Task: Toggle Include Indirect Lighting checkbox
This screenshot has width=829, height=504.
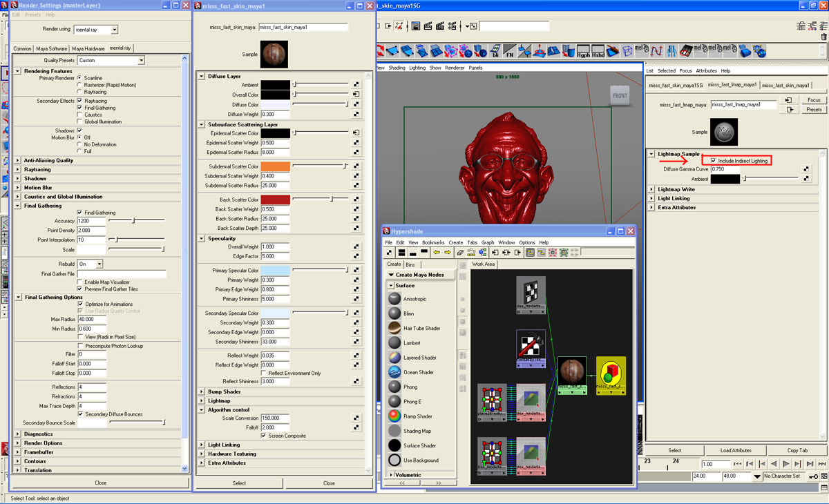Action: [x=713, y=160]
